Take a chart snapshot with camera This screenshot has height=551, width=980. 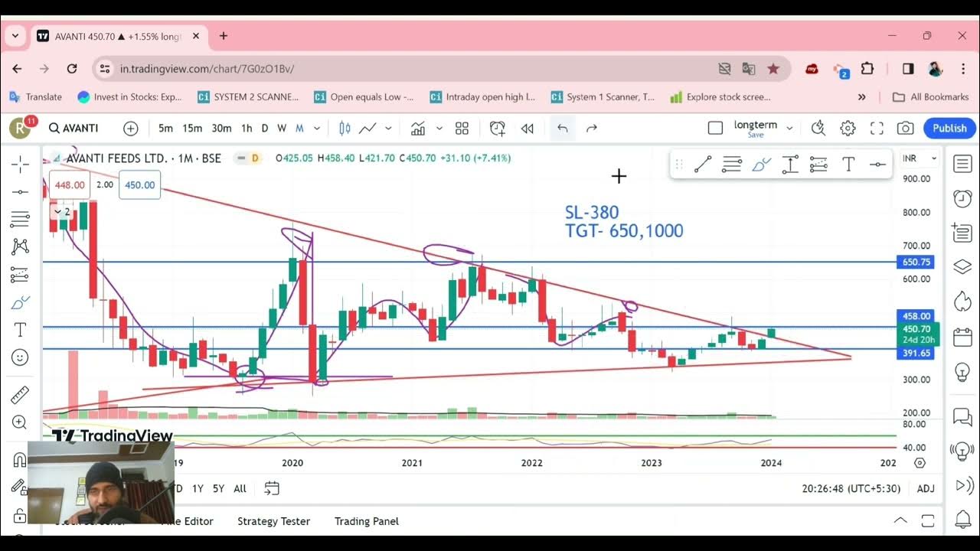905,128
